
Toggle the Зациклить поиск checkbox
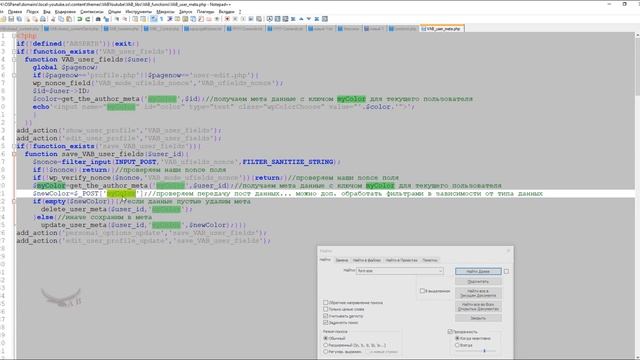[326, 322]
